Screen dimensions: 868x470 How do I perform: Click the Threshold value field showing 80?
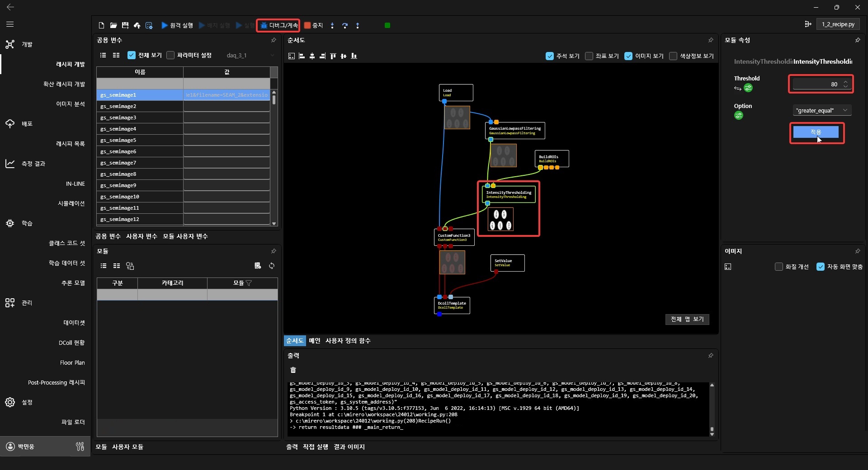(x=816, y=84)
